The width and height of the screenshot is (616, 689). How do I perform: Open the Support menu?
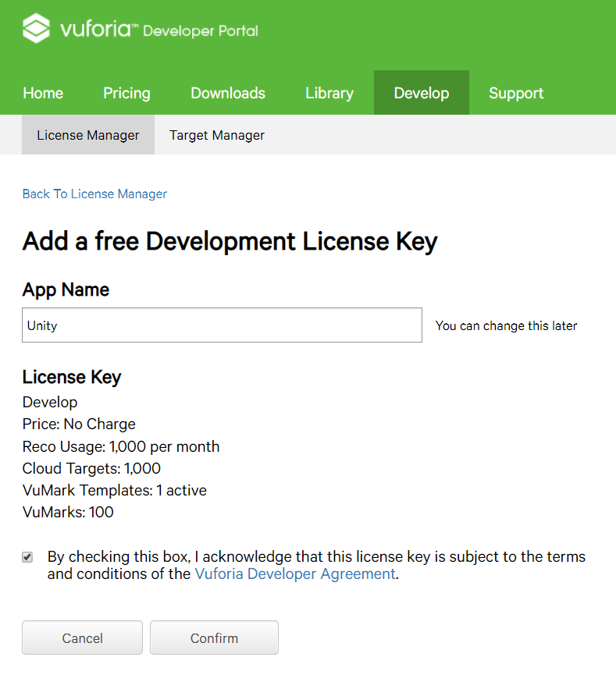point(516,93)
